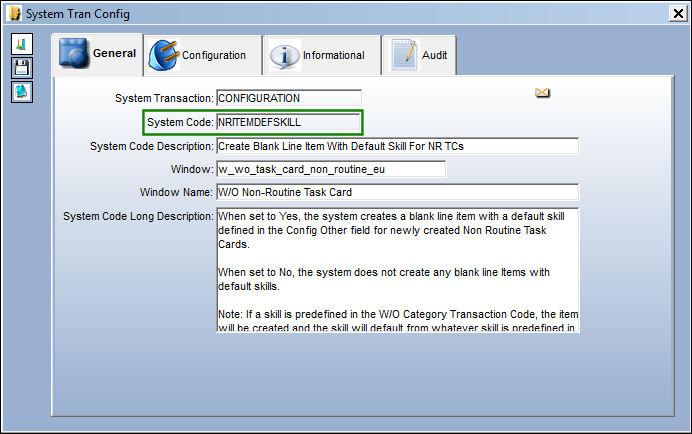Open the Configuration tab
692x434 pixels.
point(203,55)
